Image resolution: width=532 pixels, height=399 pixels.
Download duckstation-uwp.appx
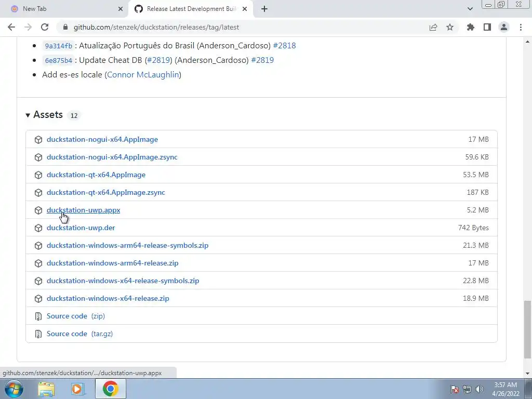point(84,210)
